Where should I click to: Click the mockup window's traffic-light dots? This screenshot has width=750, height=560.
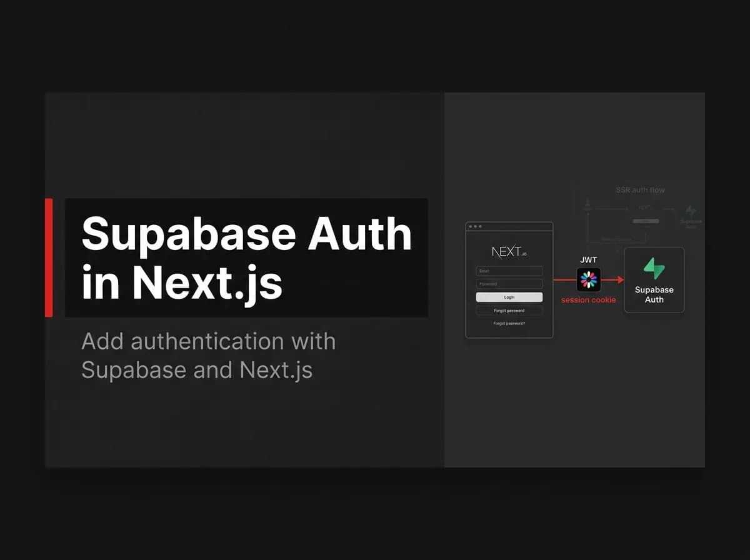coord(474,226)
